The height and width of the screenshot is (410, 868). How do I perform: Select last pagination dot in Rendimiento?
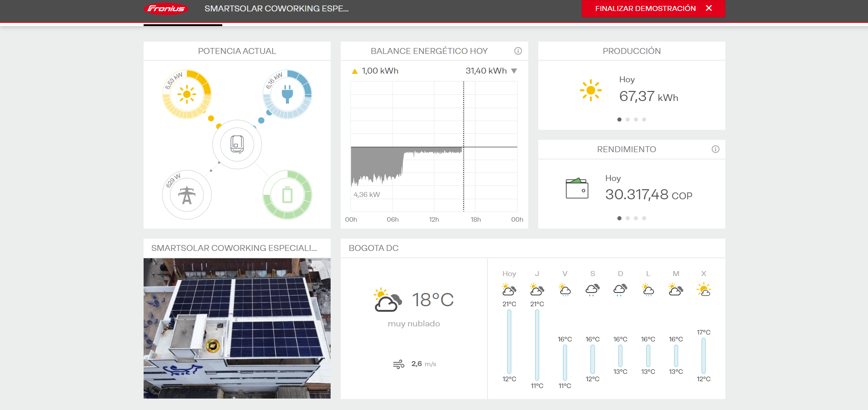click(x=644, y=218)
